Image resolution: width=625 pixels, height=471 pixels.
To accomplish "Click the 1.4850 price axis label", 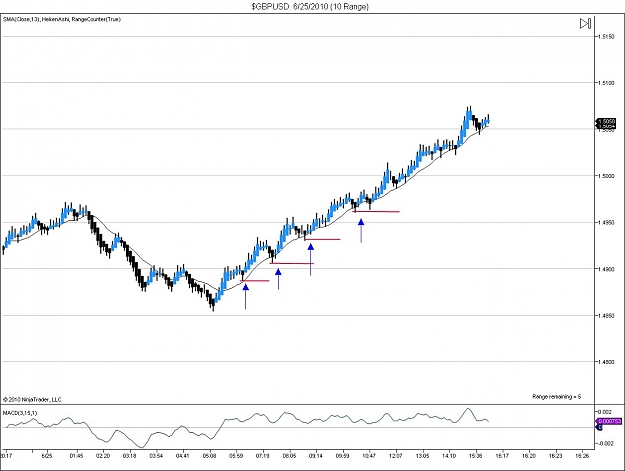I will [x=606, y=316].
